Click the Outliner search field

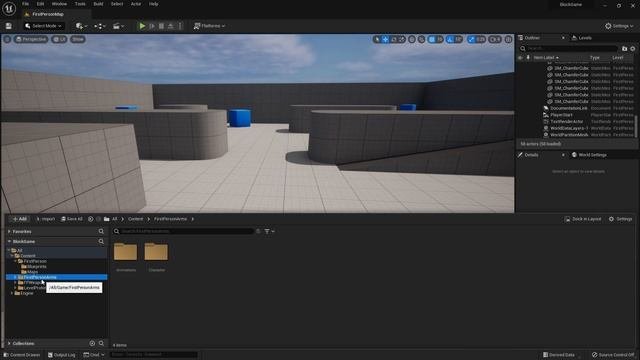pyautogui.click(x=569, y=49)
